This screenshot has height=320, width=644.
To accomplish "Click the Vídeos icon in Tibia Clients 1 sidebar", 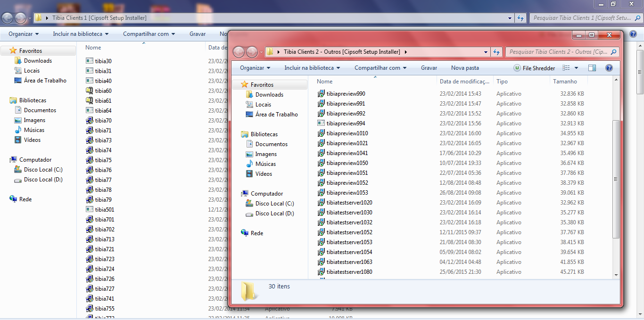I will [x=18, y=140].
